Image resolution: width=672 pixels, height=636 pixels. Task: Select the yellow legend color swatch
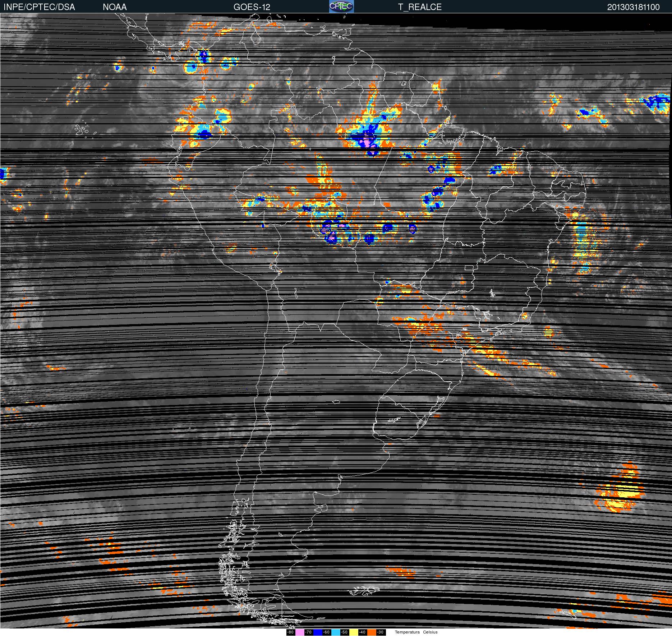click(354, 632)
